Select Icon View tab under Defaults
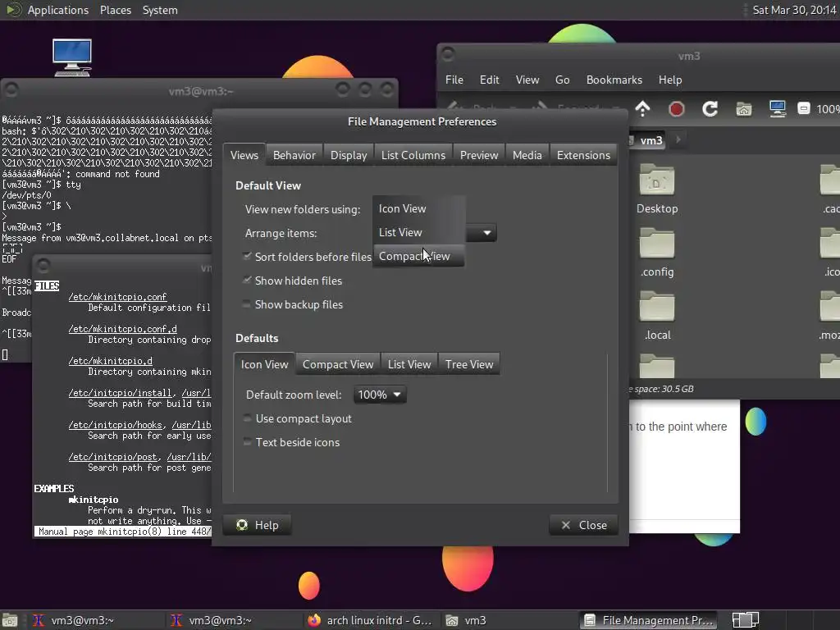The width and height of the screenshot is (840, 630). click(x=265, y=364)
